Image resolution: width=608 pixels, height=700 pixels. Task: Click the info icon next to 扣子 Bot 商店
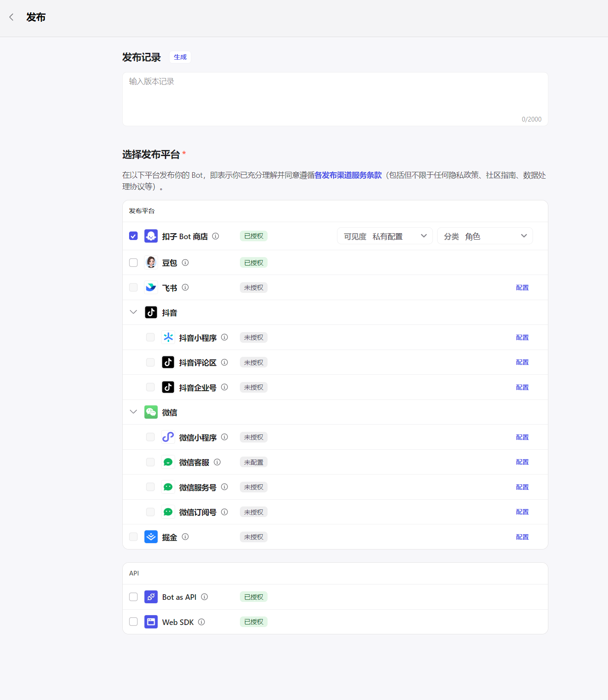[x=216, y=236]
